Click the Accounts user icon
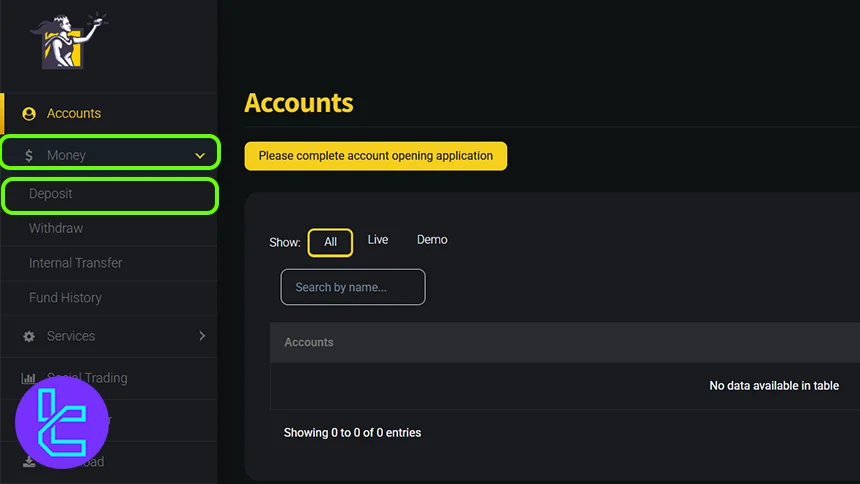 pyautogui.click(x=29, y=114)
